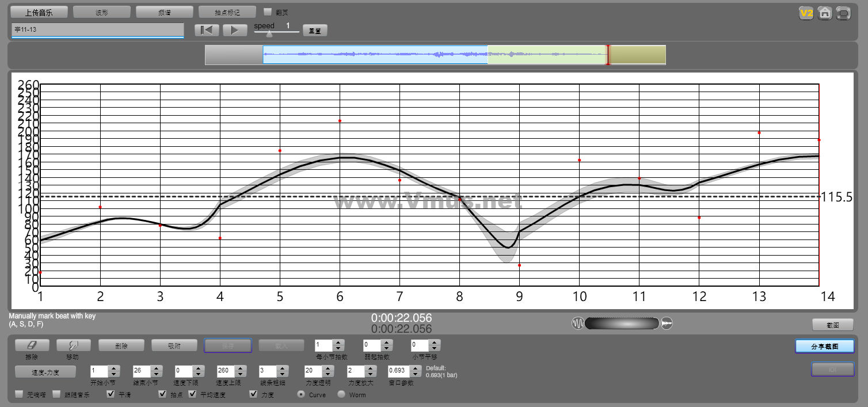Rewind to start with the skip-back button
868x407 pixels.
[x=207, y=31]
